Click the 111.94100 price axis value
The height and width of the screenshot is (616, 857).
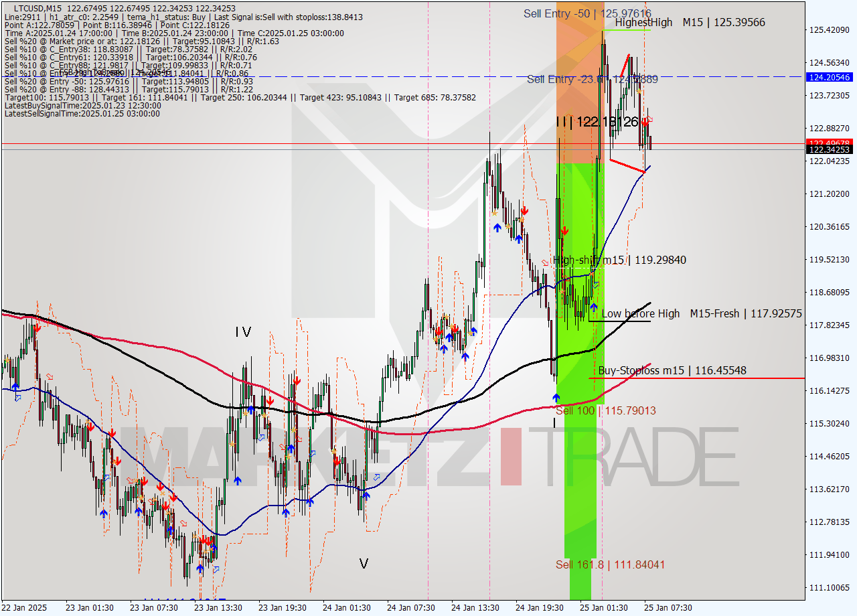pos(830,555)
